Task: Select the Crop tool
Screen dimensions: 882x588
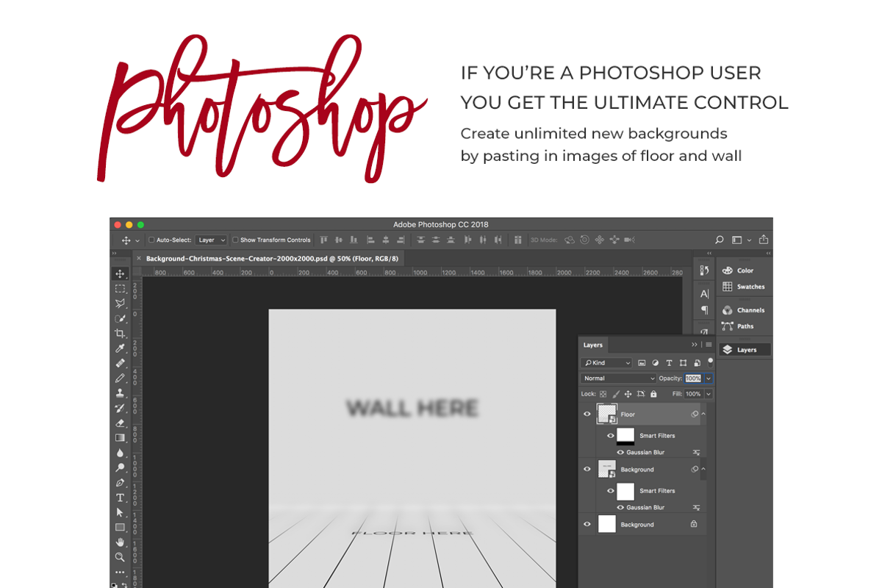Action: pos(120,333)
